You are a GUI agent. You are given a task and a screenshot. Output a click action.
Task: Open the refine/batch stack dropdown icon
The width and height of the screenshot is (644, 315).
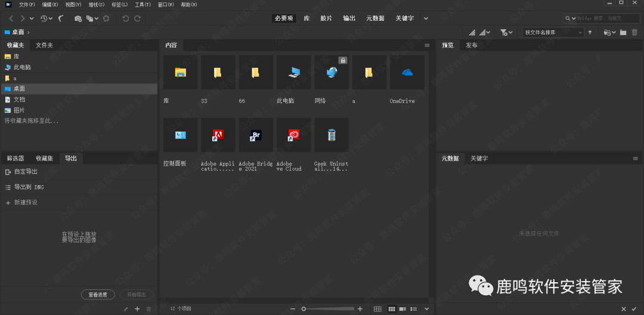[x=92, y=18]
